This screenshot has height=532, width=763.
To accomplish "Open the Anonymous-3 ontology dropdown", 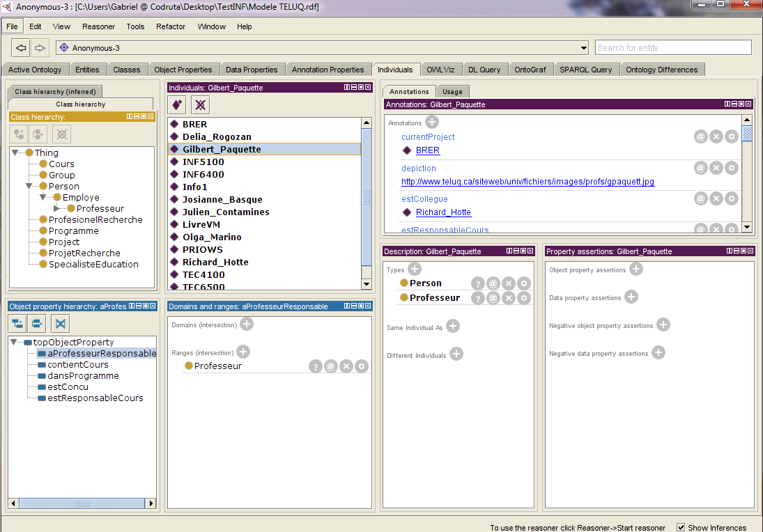I will click(583, 47).
